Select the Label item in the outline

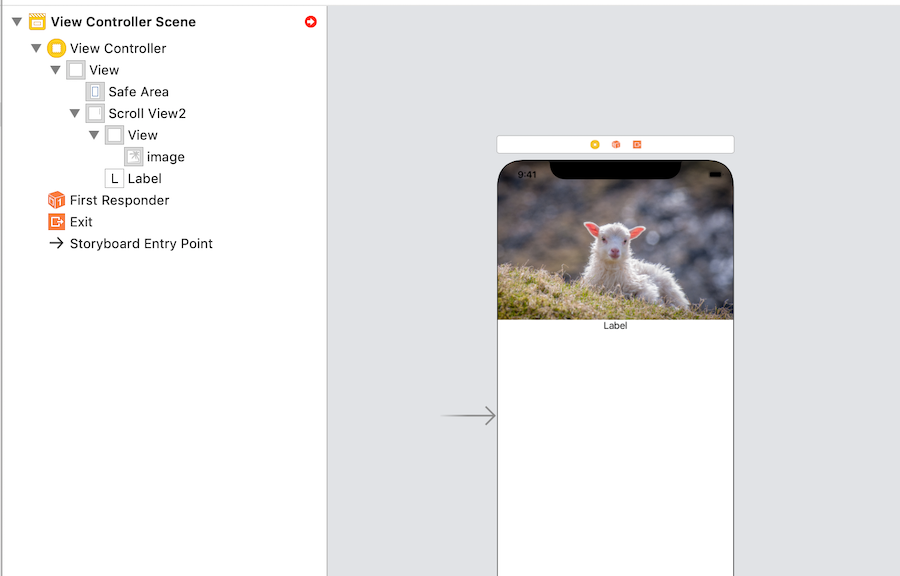click(x=143, y=178)
